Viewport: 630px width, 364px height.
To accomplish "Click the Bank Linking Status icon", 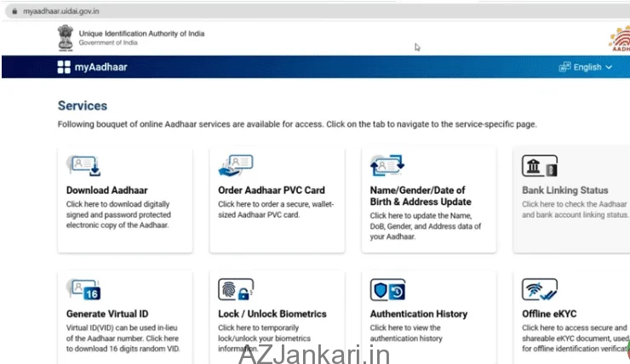I will (540, 166).
